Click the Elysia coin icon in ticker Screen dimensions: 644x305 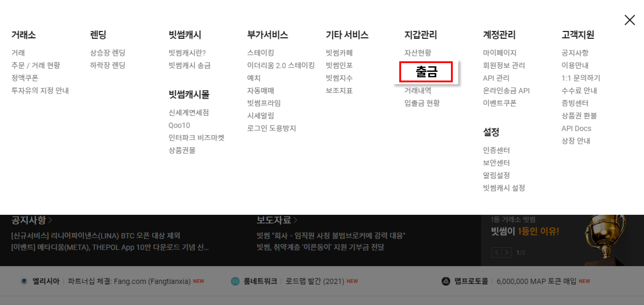(x=24, y=281)
